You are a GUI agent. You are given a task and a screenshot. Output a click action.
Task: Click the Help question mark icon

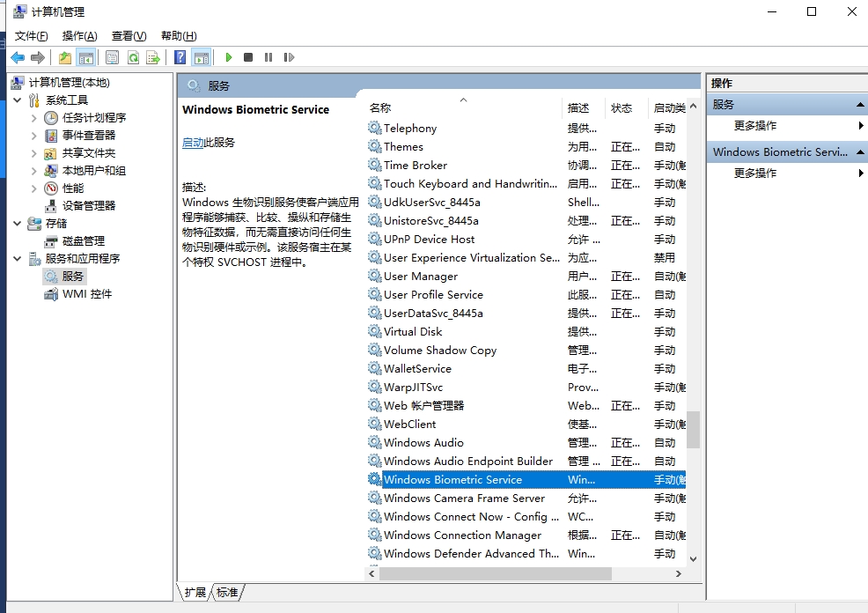180,57
